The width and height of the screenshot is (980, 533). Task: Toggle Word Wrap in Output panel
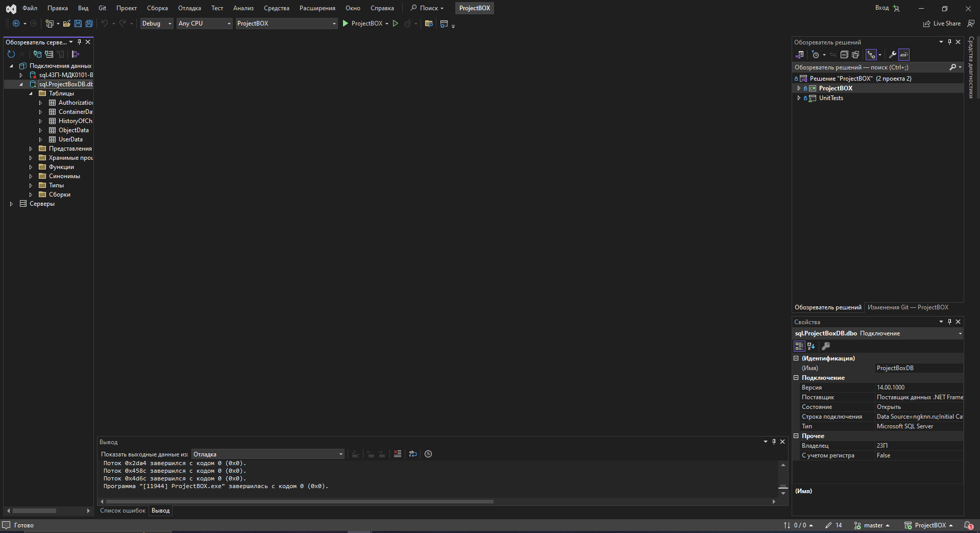(413, 454)
